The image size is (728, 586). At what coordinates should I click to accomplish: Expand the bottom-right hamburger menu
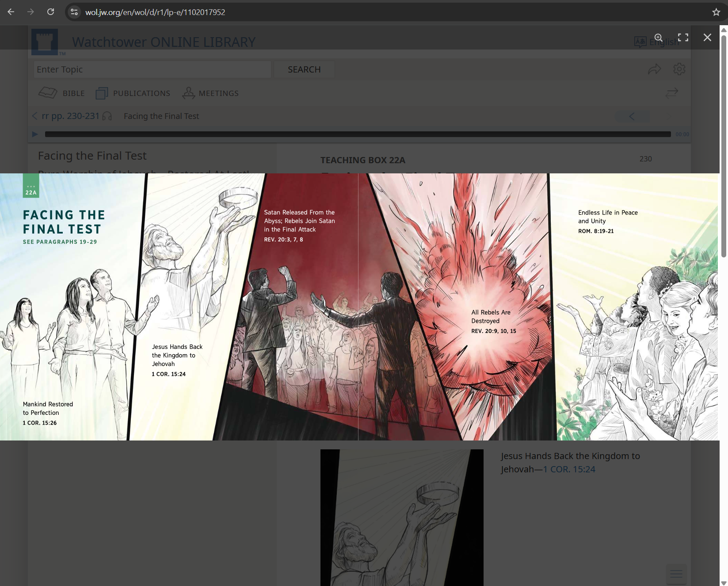coord(676,574)
